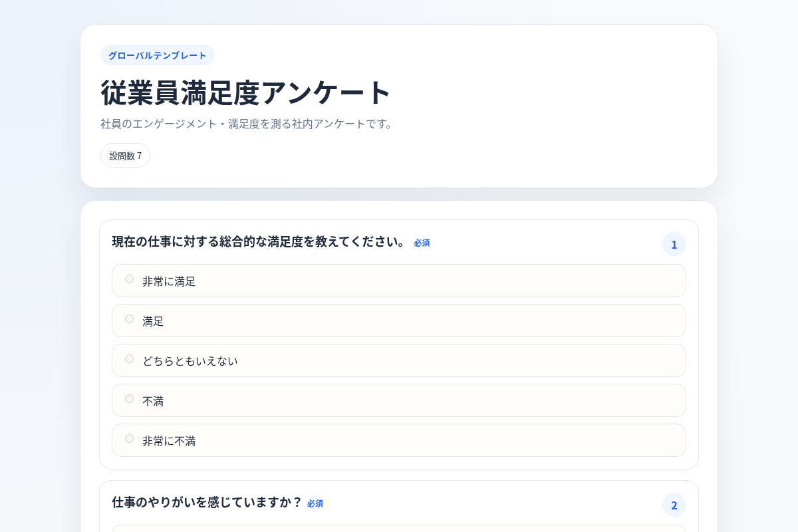The height and width of the screenshot is (532, 798).
Task: Click the 必須 label on question 1
Action: (x=422, y=243)
